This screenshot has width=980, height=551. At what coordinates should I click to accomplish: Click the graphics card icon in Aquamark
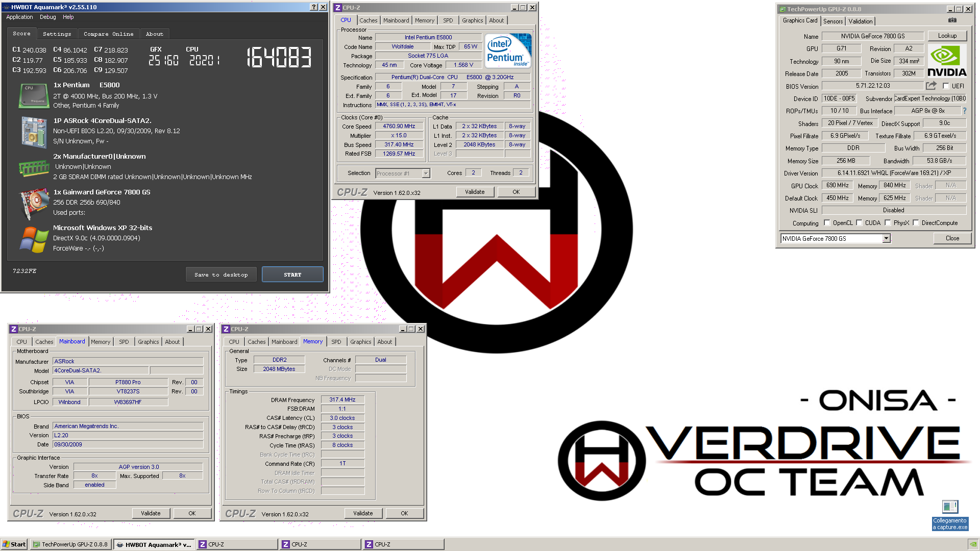(x=34, y=203)
